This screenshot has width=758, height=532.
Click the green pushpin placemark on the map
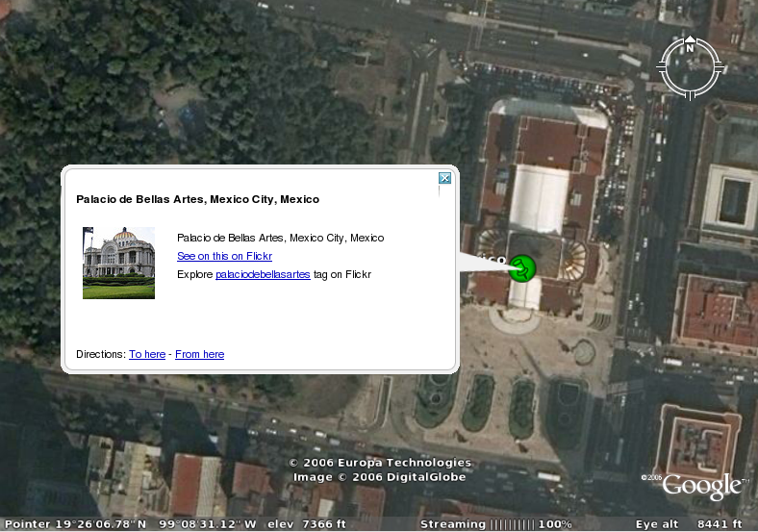(522, 268)
